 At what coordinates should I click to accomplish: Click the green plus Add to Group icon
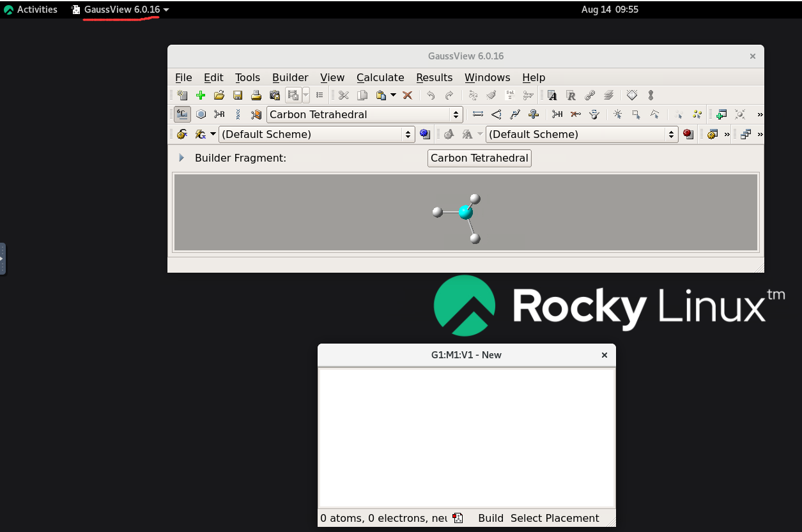pyautogui.click(x=201, y=95)
